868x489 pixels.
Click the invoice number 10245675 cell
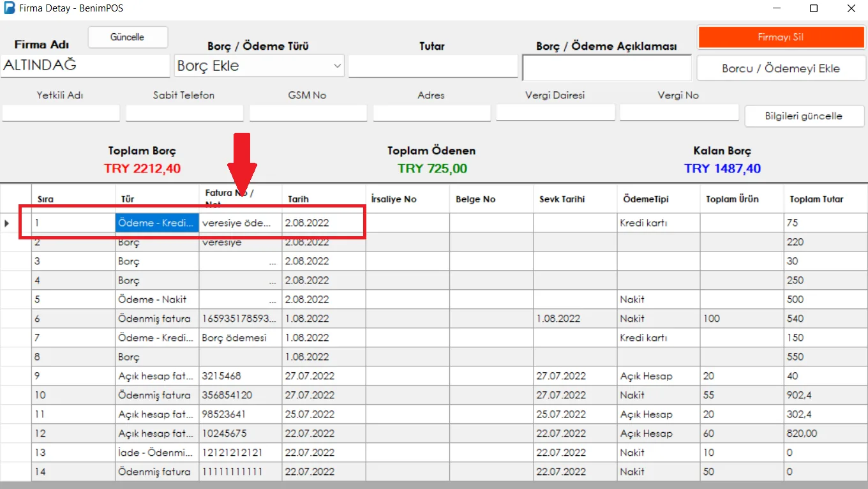tap(241, 433)
